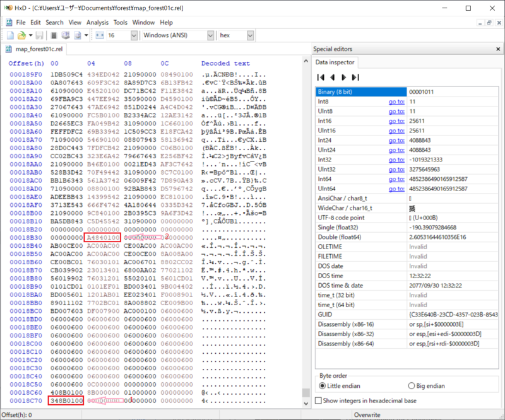This screenshot has width=505, height=420.
Task: Click go to link for Int8
Action: click(x=396, y=102)
